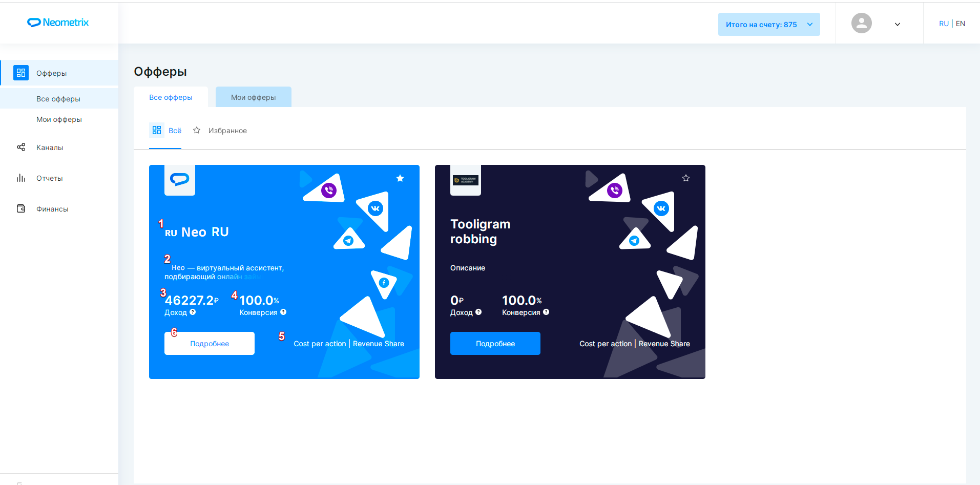Open Подробнее on the Tooligram card
980x485 pixels.
495,344
